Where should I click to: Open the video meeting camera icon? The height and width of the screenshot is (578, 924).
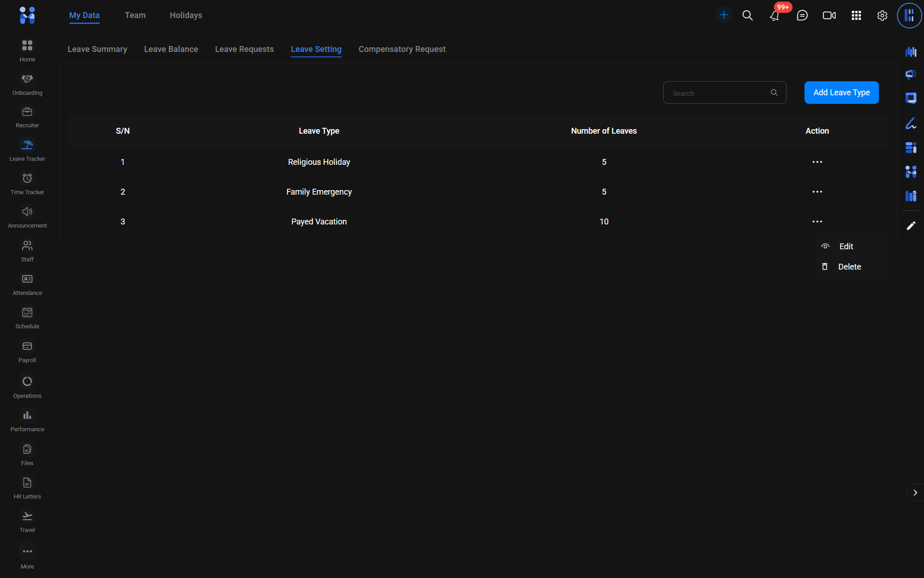pyautogui.click(x=829, y=15)
